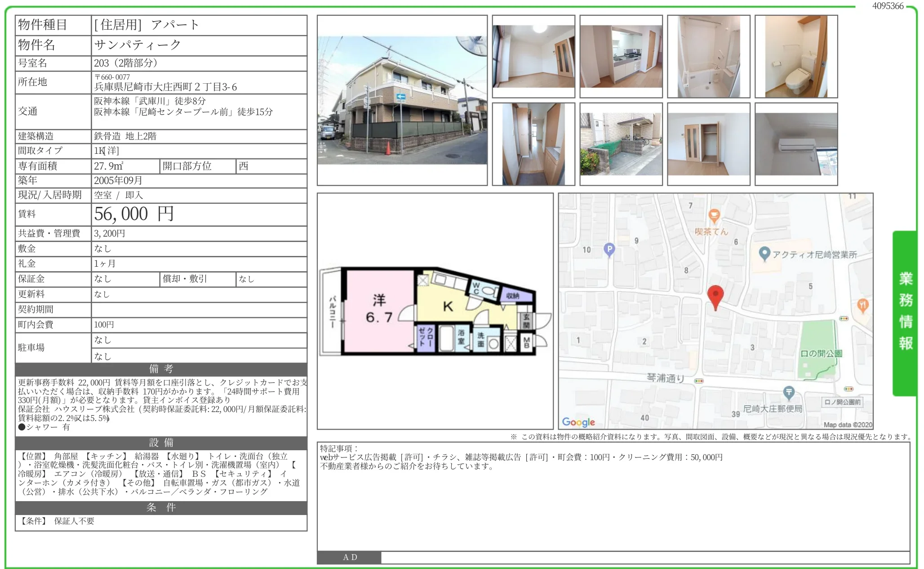This screenshot has width=924, height=569.
Task: Open the building exterior photo
Action: tap(402, 100)
